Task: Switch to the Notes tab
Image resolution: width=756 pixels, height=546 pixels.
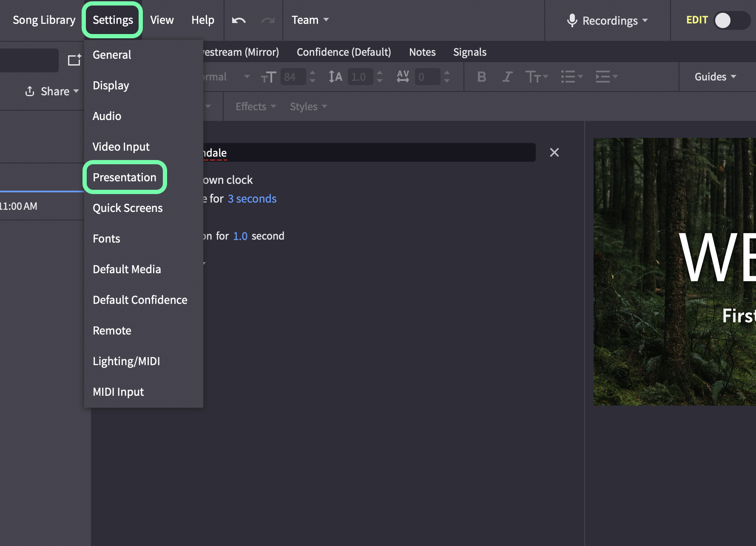Action: [422, 52]
